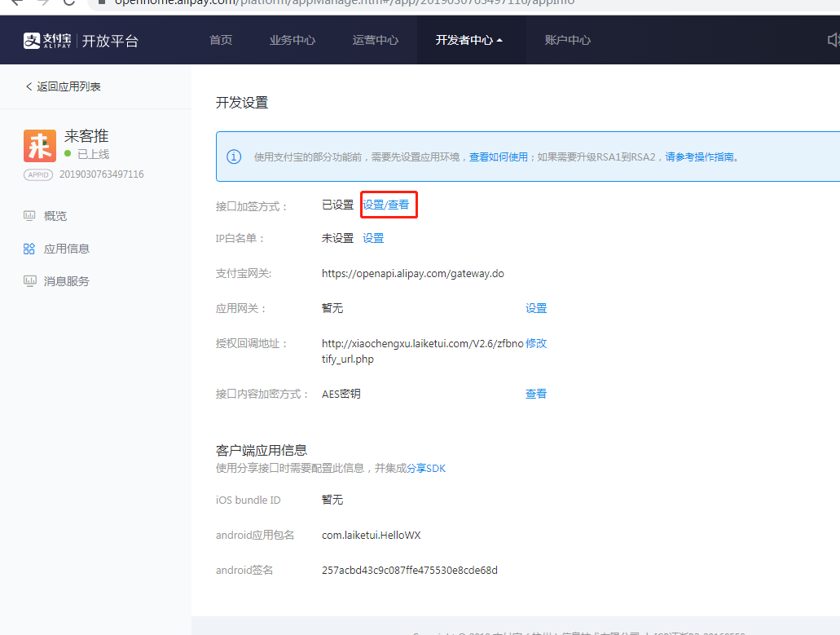
Task: Click the browser address bar URL
Action: 345,2
